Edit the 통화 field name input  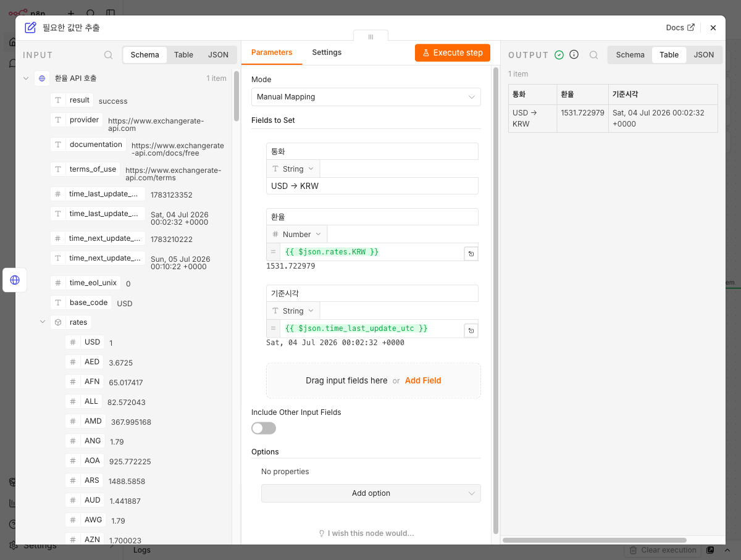tap(372, 151)
